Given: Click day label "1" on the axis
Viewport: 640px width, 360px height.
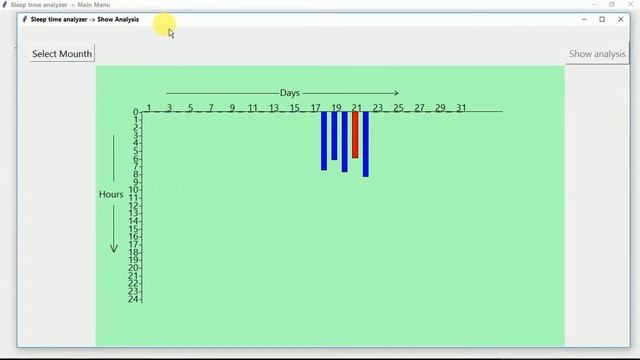Looking at the screenshot, I should (x=149, y=108).
